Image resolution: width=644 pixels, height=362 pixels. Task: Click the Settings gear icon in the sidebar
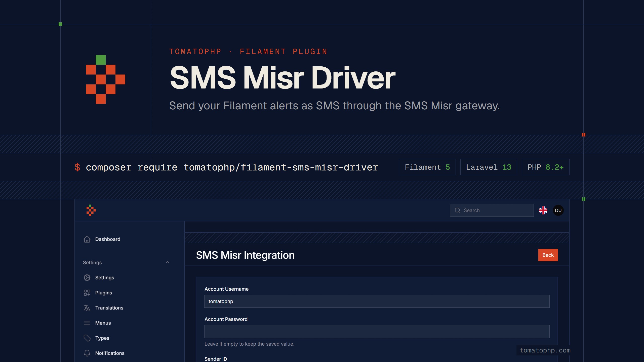[x=87, y=278]
